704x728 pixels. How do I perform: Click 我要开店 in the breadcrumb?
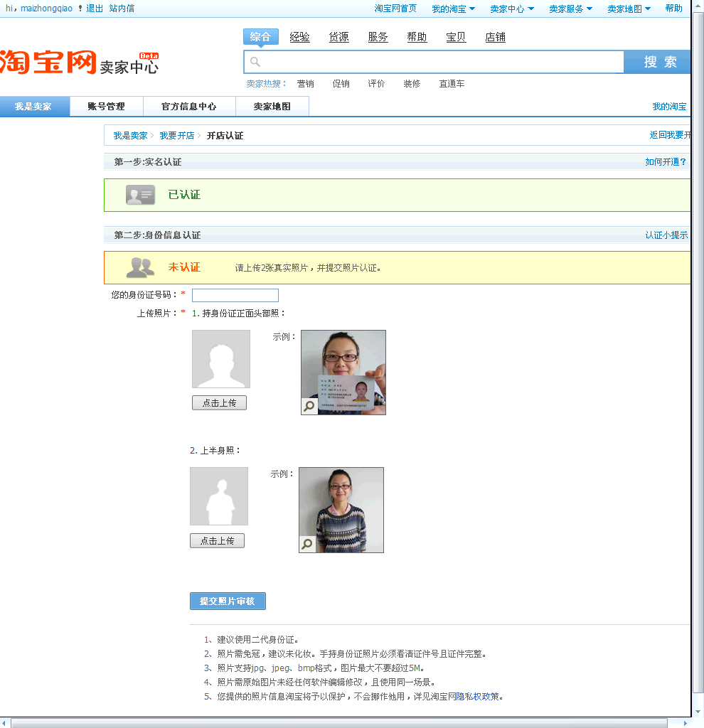coord(177,136)
